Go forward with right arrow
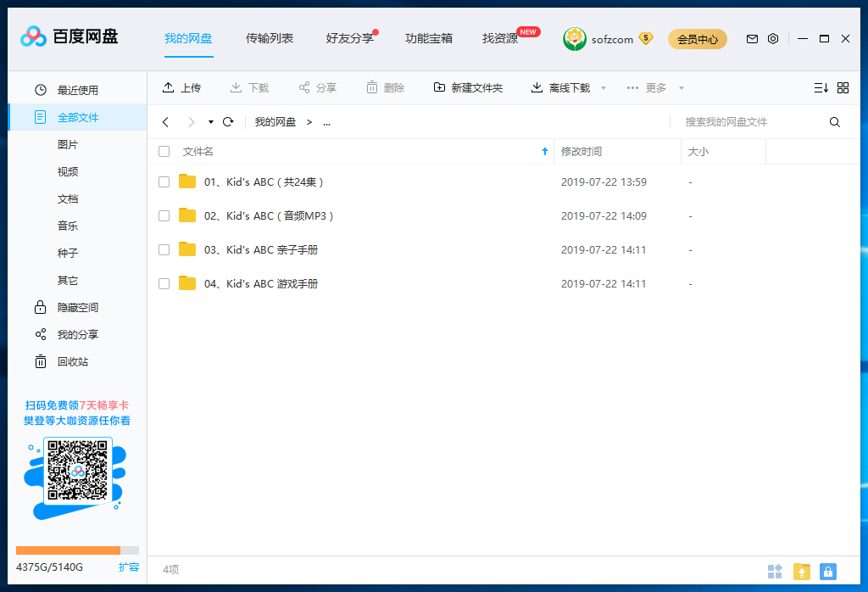The image size is (868, 592). click(191, 122)
